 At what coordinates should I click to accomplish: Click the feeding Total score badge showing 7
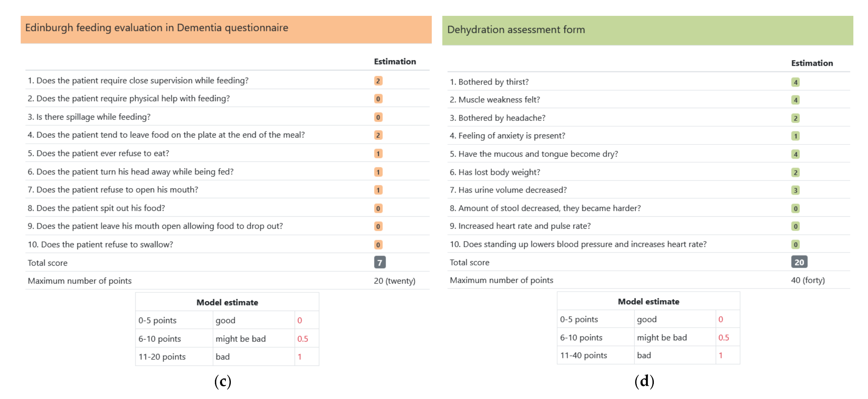pyautogui.click(x=380, y=263)
